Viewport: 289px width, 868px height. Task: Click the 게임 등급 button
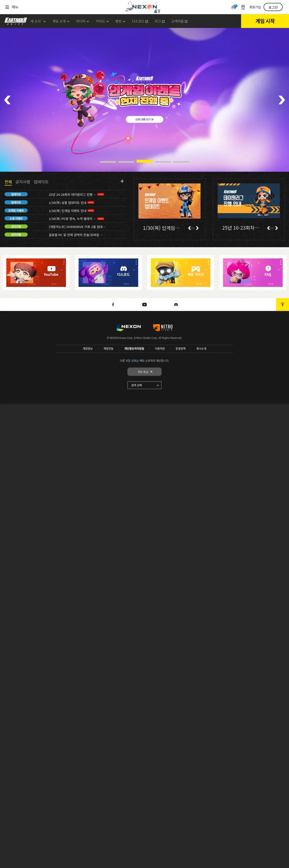[144, 372]
